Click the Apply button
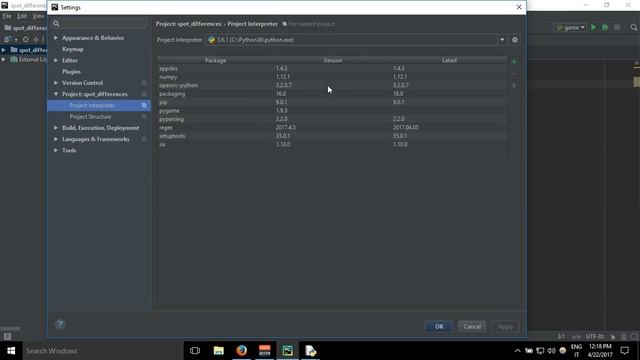The width and height of the screenshot is (640, 360). pos(505,327)
